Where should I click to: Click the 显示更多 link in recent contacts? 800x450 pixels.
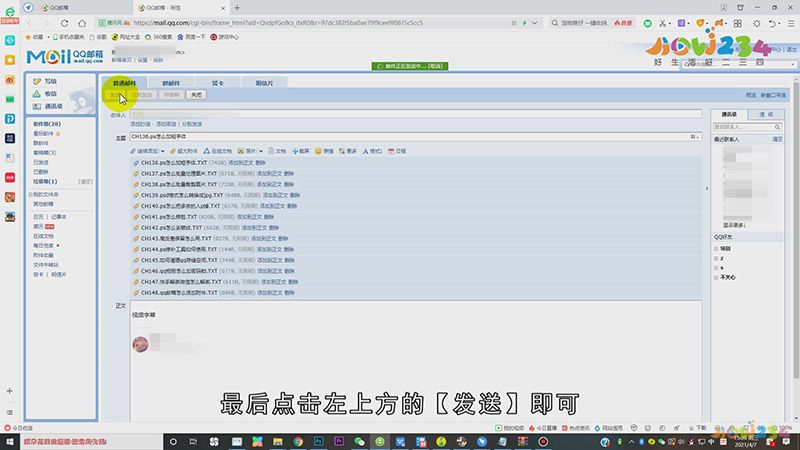[x=735, y=225]
